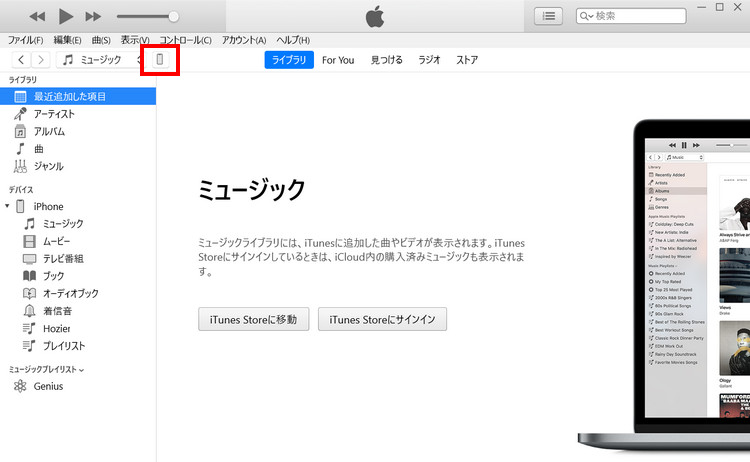The height and width of the screenshot is (462, 750).
Task: Maximize the iTunes window
Action: click(719, 7)
